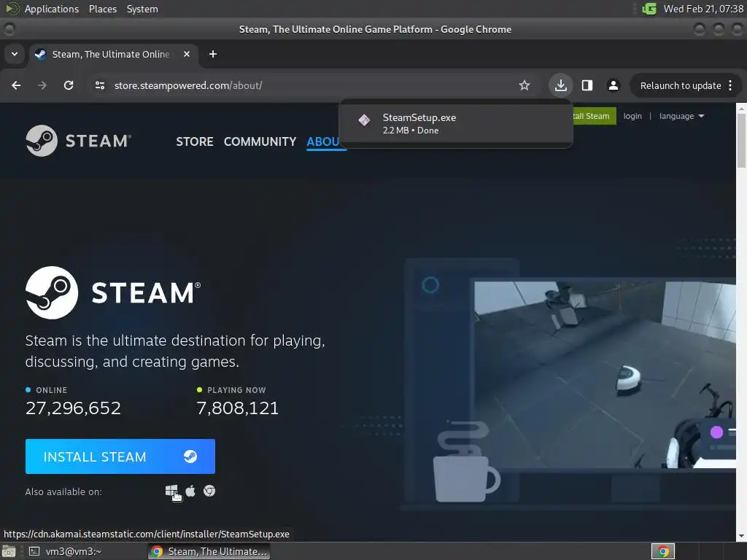Expand the tab search dropdown

15,54
